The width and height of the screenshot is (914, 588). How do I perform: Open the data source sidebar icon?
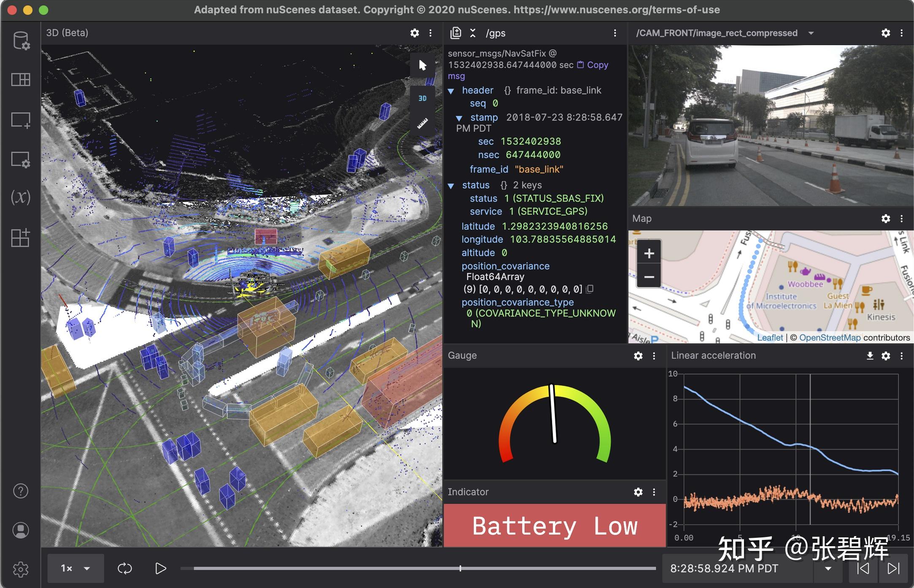pos(21,41)
